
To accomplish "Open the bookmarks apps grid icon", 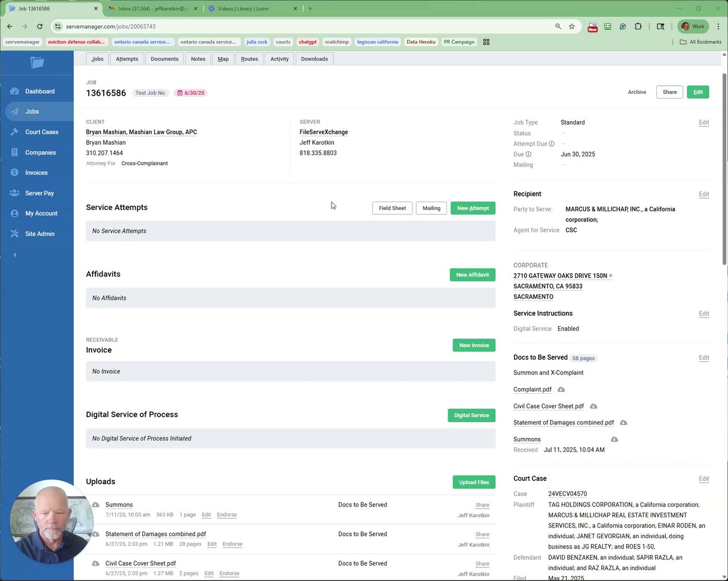I will click(486, 42).
